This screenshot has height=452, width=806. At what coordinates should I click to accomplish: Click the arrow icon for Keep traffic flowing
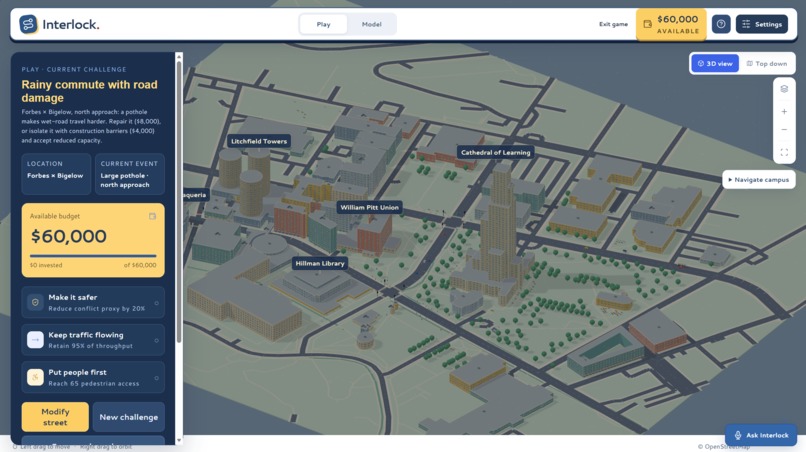coord(35,340)
